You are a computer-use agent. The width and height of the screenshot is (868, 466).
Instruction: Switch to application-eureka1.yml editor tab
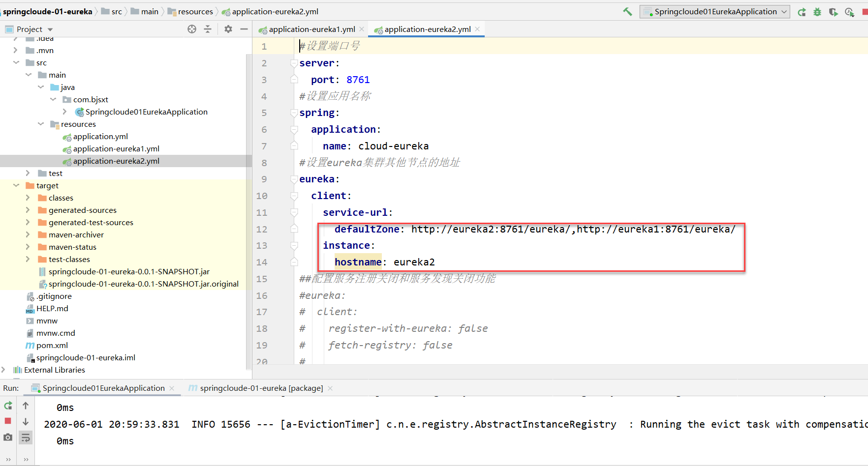(x=312, y=29)
